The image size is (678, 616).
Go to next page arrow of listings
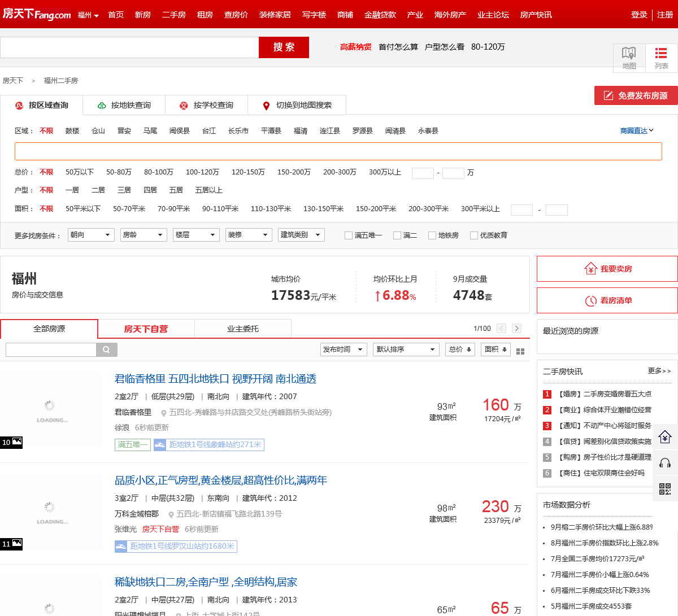tap(516, 329)
